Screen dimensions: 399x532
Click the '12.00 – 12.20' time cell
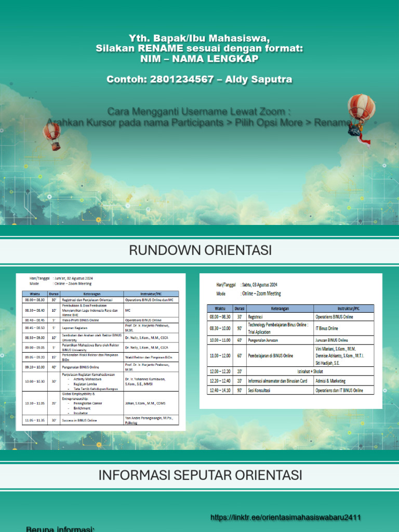tap(220, 371)
